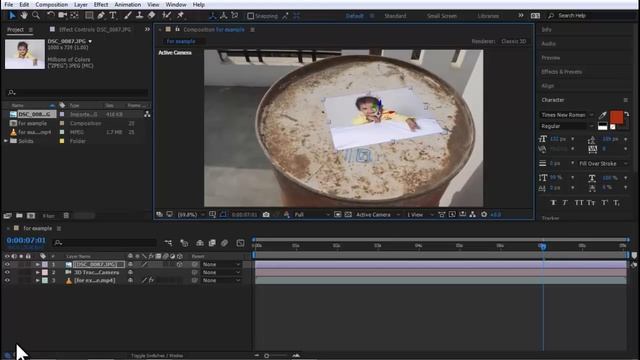Open the Layer menu

(x=80, y=4)
